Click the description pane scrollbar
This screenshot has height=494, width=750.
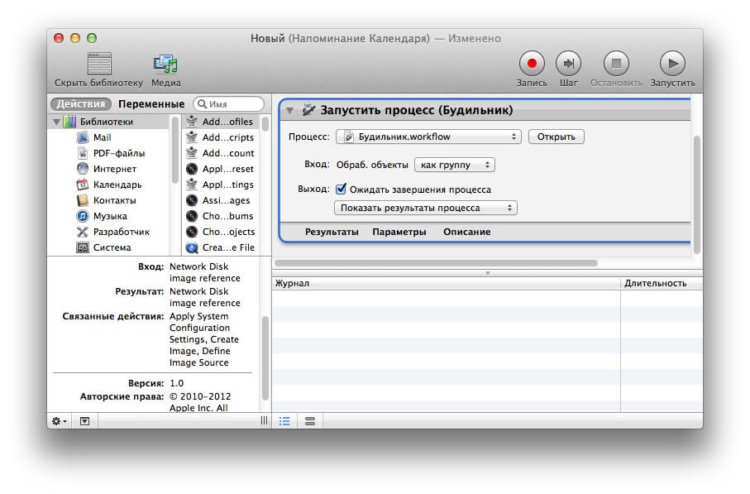(x=265, y=358)
